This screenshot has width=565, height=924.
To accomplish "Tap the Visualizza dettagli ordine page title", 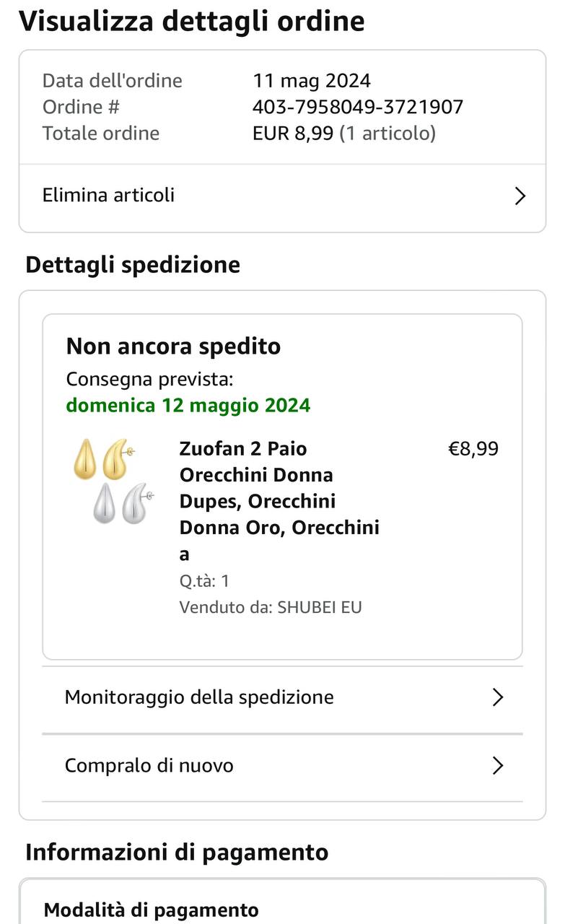I will click(x=191, y=21).
